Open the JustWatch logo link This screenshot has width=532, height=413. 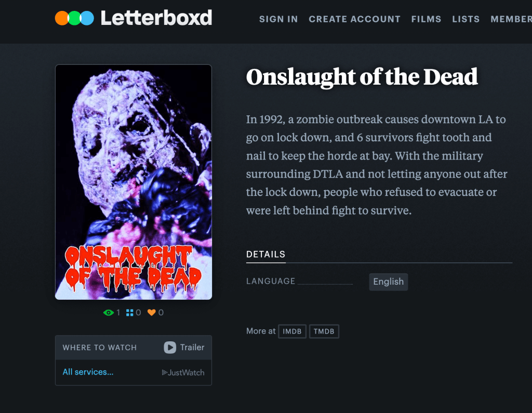[x=183, y=372]
